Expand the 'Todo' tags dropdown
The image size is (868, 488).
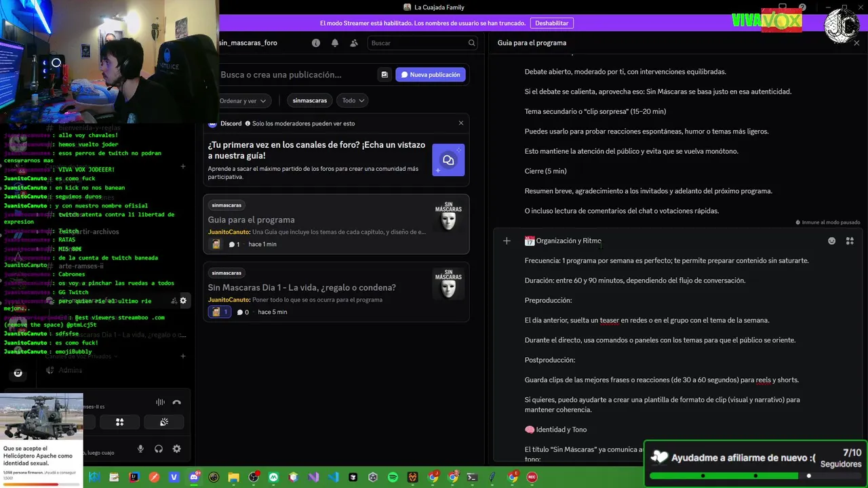click(x=353, y=100)
